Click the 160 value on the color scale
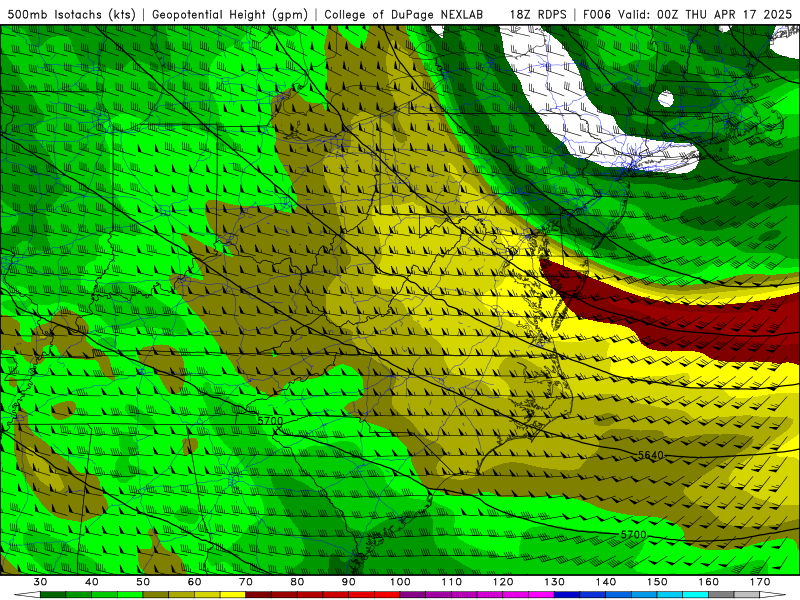 pos(709,582)
